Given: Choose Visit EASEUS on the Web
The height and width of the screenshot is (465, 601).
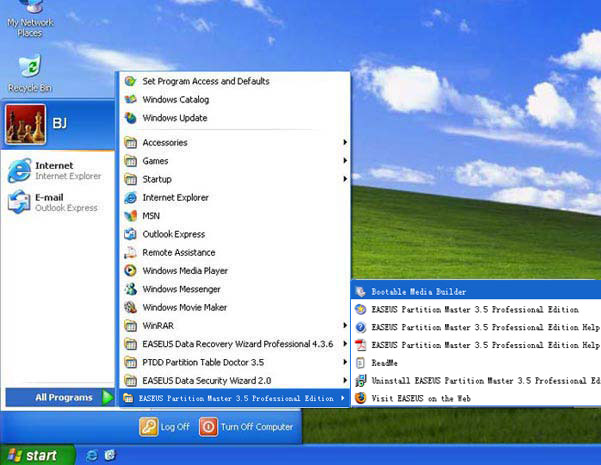Looking at the screenshot, I should pyautogui.click(x=476, y=398).
